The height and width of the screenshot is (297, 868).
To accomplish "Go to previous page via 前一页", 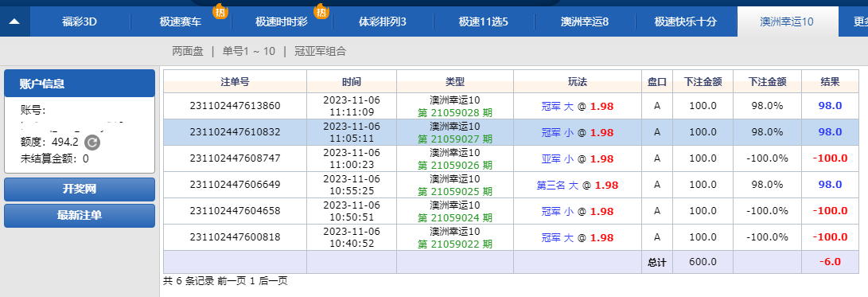I will coord(232,281).
